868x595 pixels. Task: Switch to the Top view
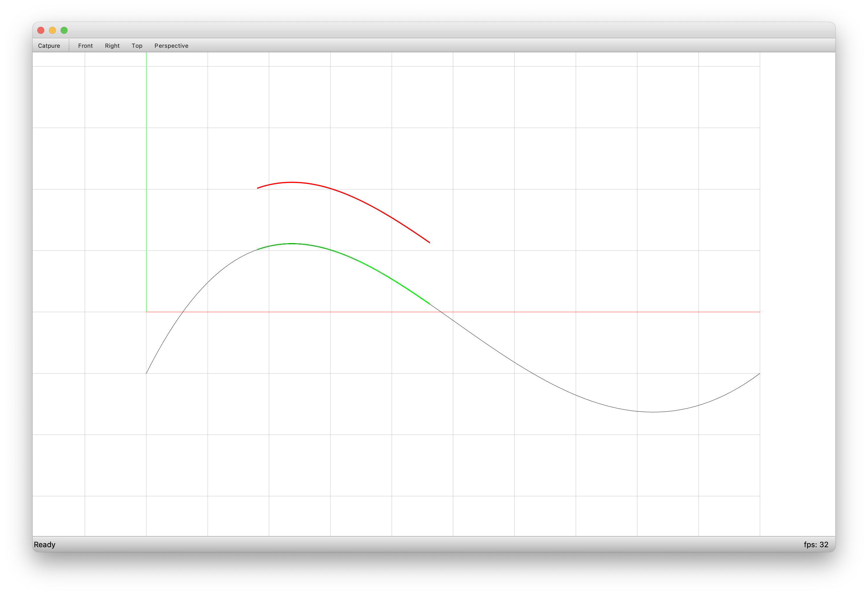tap(137, 45)
